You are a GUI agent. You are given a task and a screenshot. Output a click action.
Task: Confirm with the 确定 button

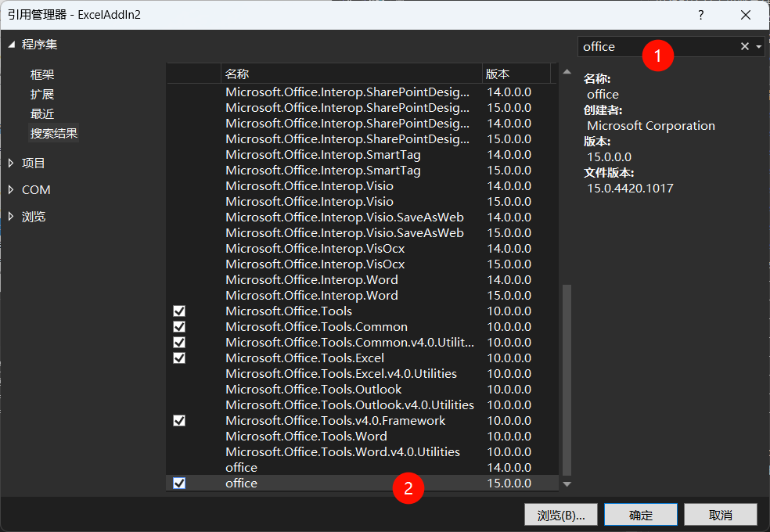tap(641, 515)
